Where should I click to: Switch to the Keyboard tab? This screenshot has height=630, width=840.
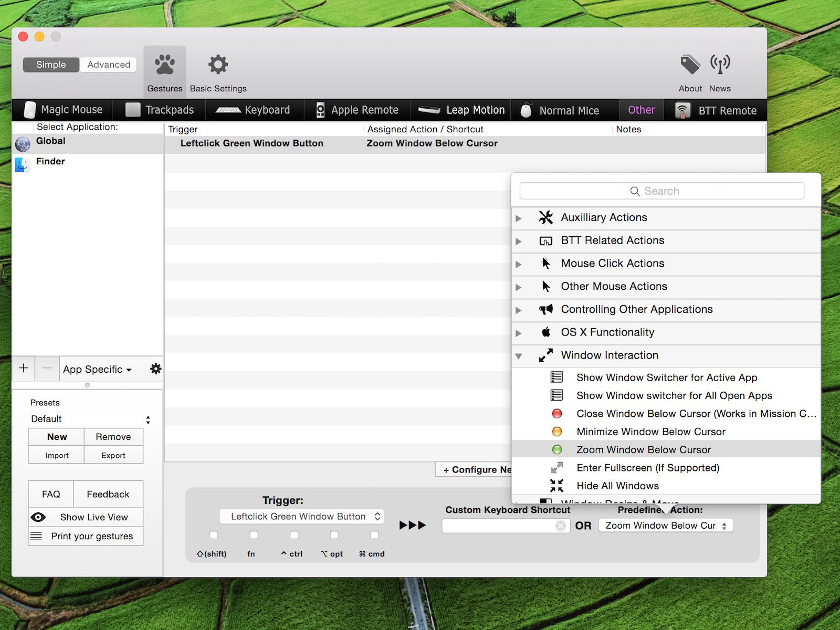pos(254,110)
